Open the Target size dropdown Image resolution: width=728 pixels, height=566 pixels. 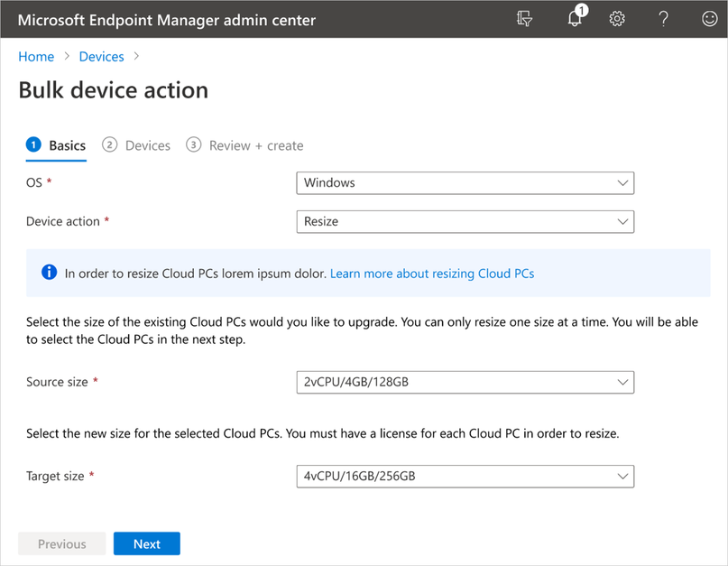point(465,476)
